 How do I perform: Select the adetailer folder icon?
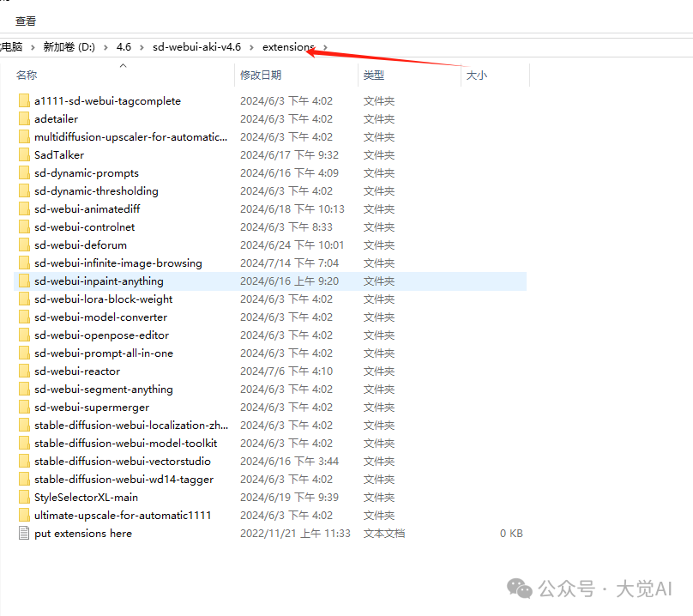coord(24,119)
